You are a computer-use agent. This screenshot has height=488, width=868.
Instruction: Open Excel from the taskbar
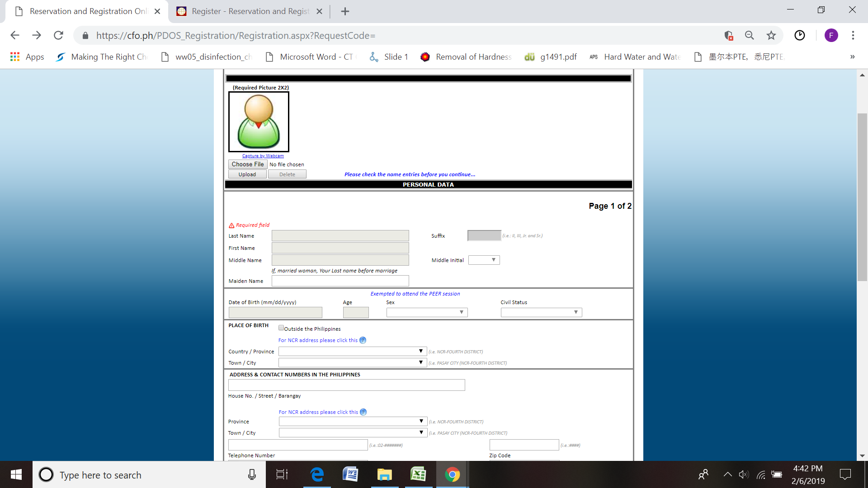tap(418, 474)
